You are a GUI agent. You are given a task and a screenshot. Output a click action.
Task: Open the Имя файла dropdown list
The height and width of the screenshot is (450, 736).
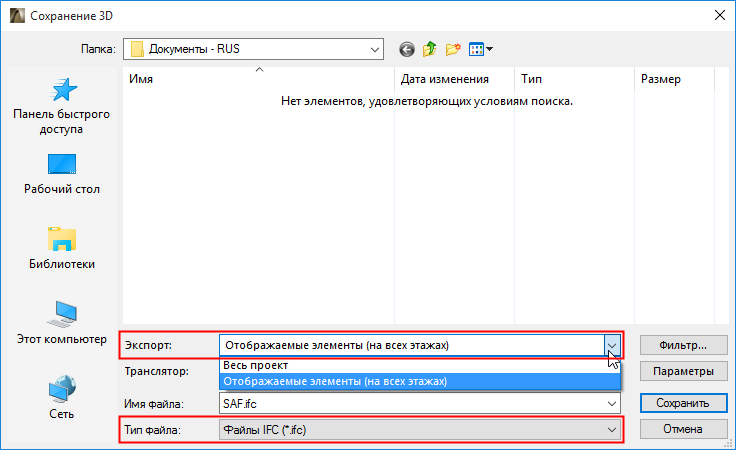[612, 404]
